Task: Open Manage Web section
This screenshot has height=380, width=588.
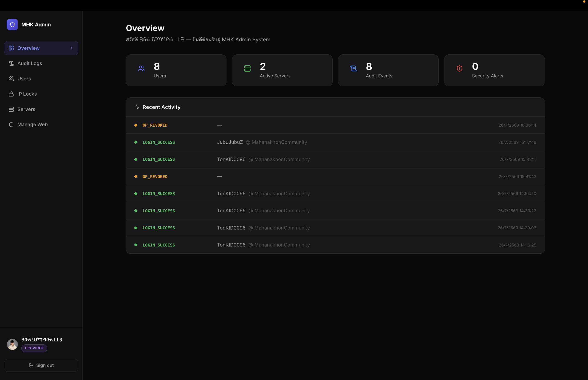Action: 41,125
